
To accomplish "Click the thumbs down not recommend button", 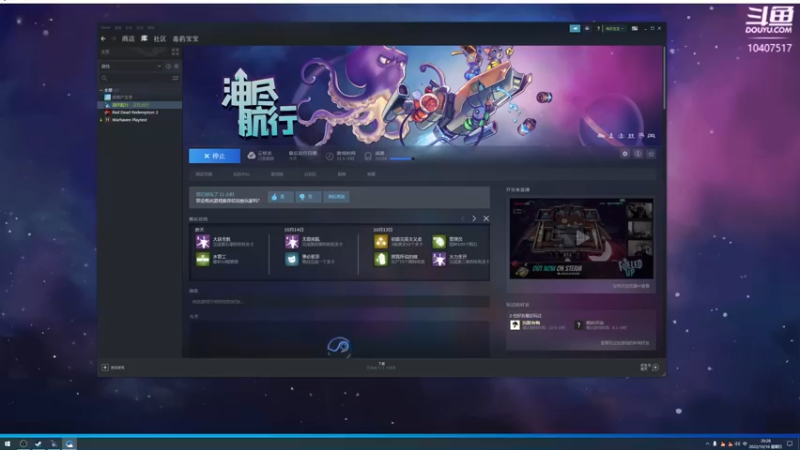I will tap(308, 197).
